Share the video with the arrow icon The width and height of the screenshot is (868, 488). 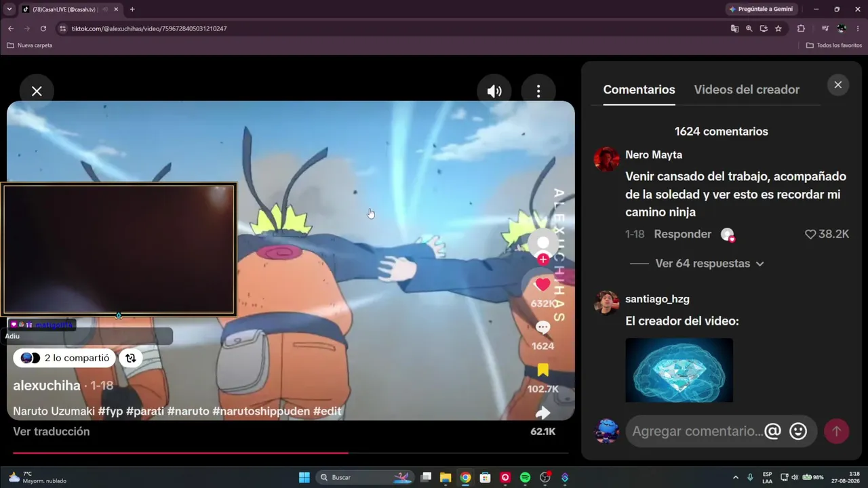coord(542,412)
